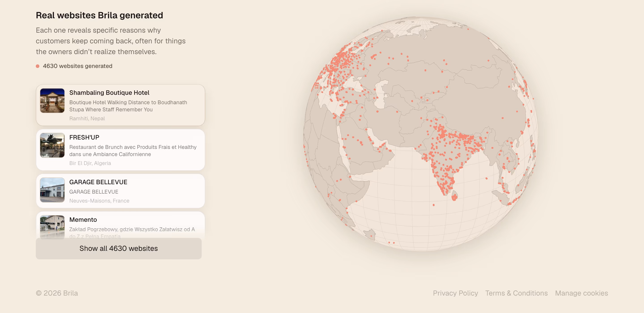Click the red dot beside websites generated count

pyautogui.click(x=38, y=66)
